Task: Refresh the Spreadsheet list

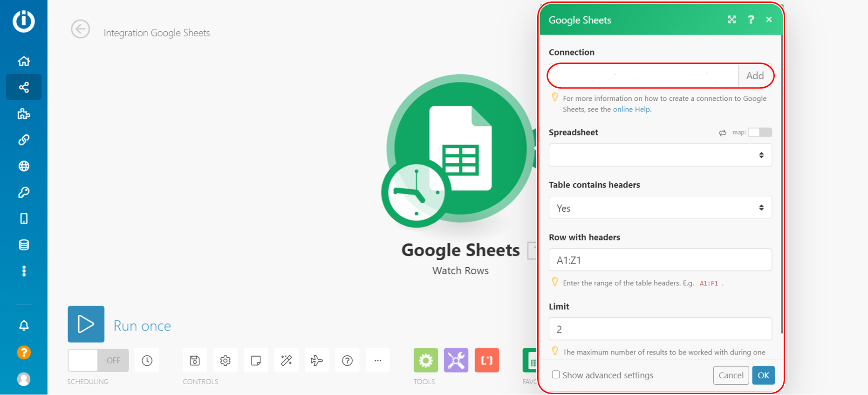Action: click(722, 132)
